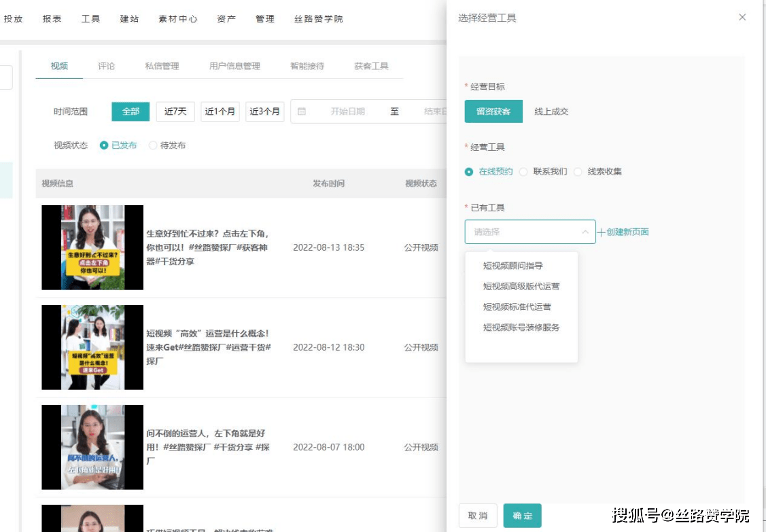Switch to the 评论 tab
Screen dimensions: 766x532
click(x=106, y=66)
